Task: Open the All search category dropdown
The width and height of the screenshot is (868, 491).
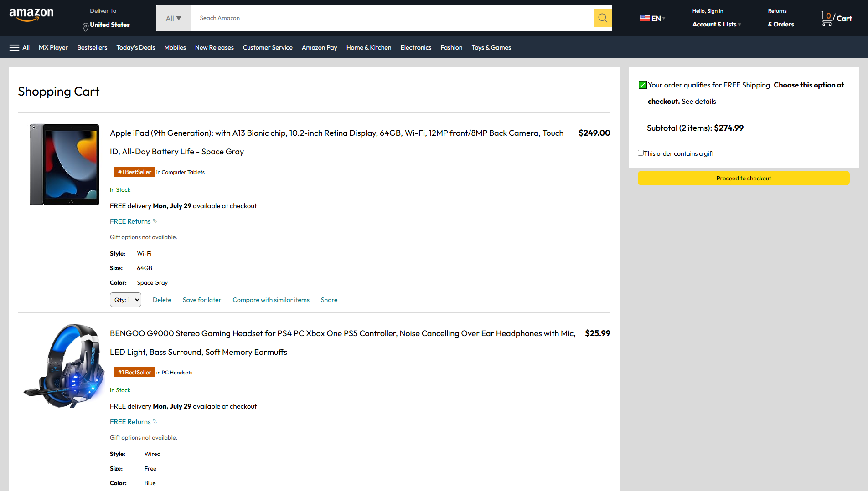Action: 173,18
